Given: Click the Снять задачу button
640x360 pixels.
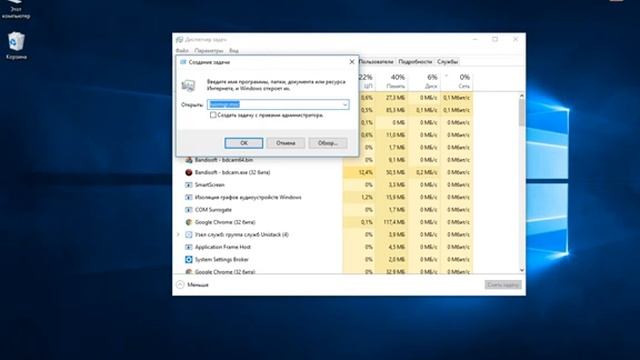Looking at the screenshot, I should (x=503, y=284).
